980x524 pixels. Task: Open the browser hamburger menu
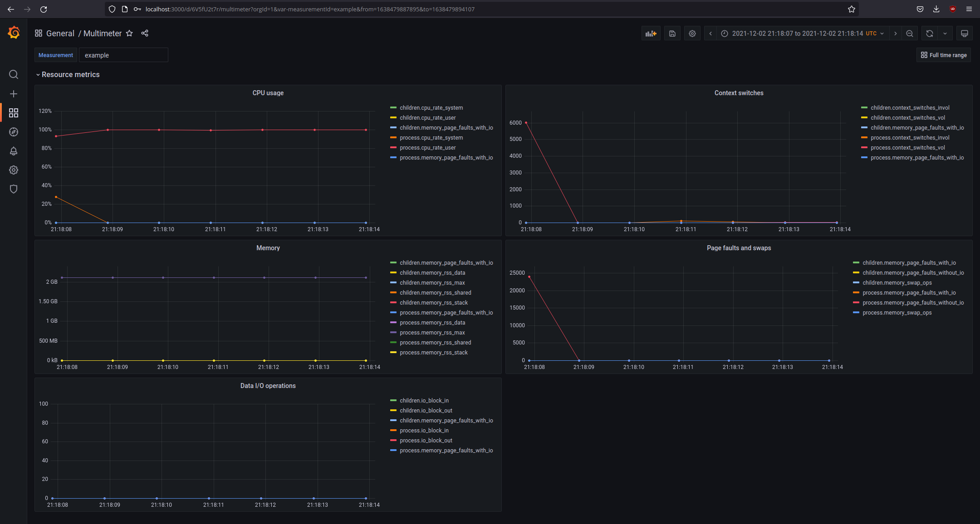coord(969,9)
